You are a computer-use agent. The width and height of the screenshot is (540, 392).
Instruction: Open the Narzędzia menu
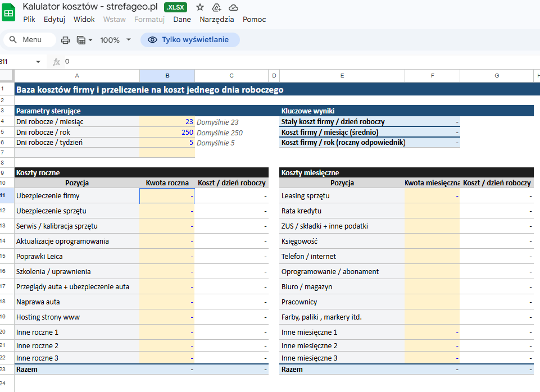coord(216,19)
